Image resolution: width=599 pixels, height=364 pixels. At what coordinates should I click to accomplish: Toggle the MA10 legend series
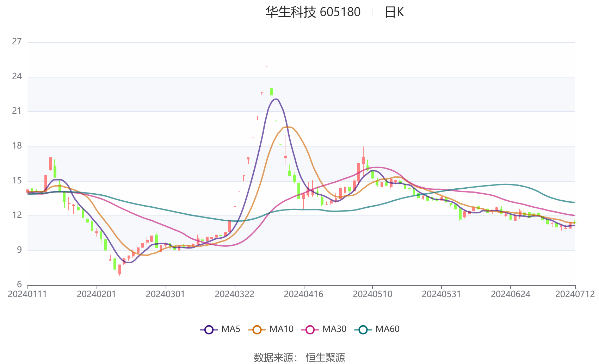(x=271, y=330)
